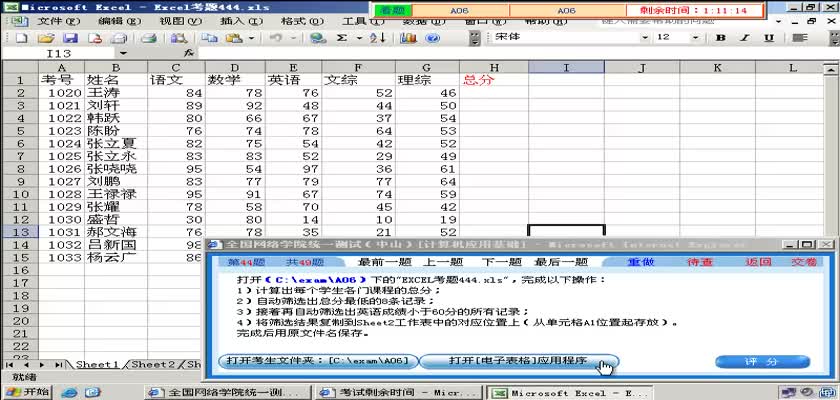The width and height of the screenshot is (840, 400).
Task: Click 交卷 link in exam window
Action: 804,262
